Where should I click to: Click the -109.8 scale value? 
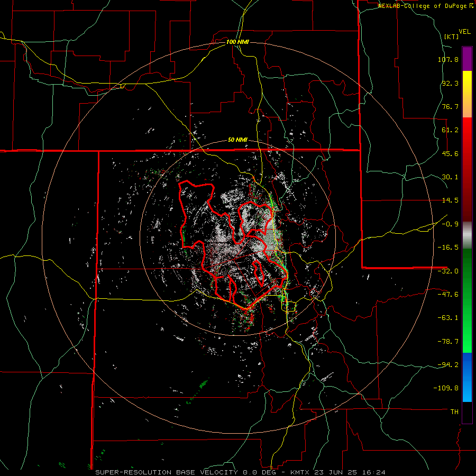[x=446, y=388]
